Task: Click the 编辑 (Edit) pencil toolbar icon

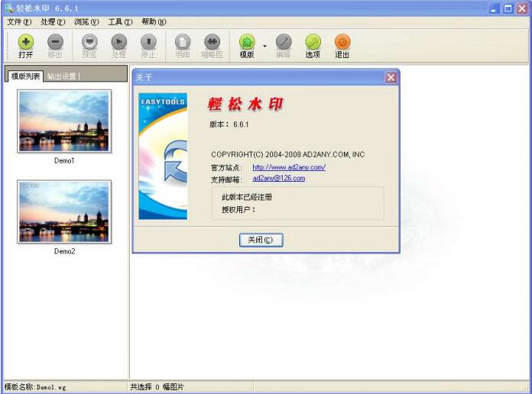Action: [x=284, y=42]
